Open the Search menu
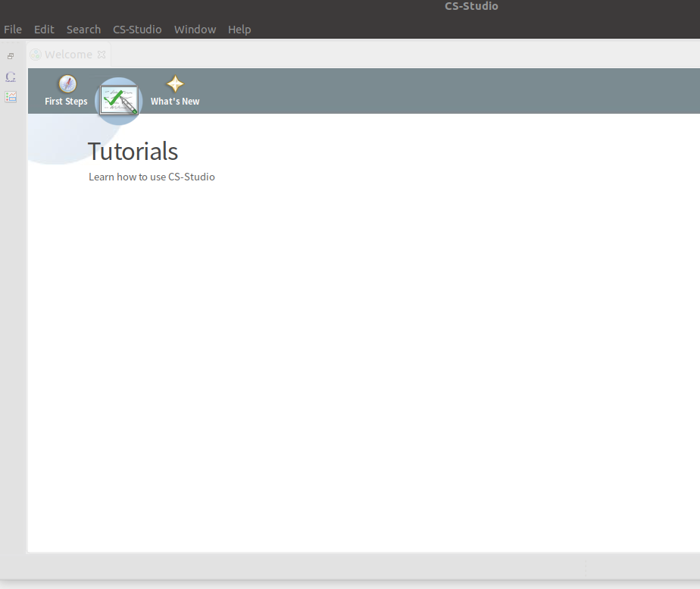This screenshot has width=700, height=589. [x=83, y=30]
